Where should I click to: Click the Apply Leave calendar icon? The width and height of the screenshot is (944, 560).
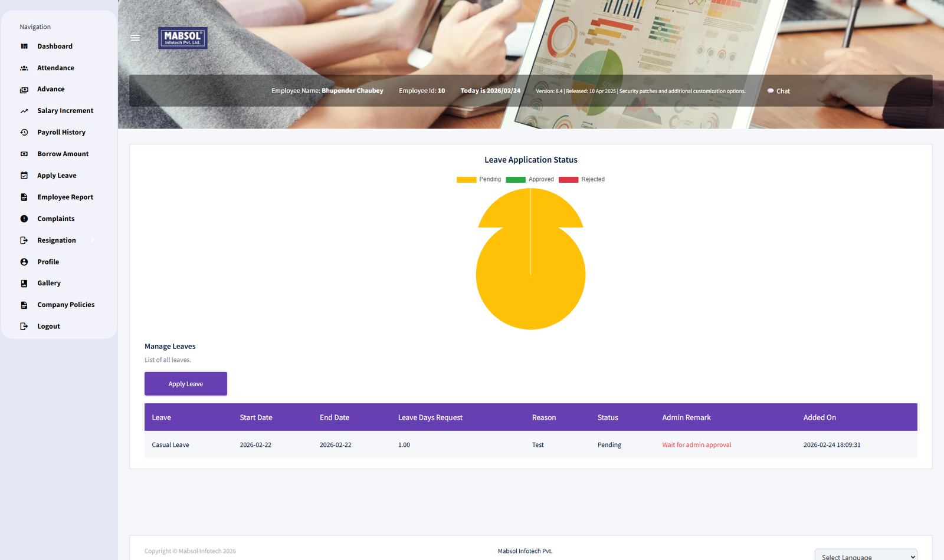point(24,176)
